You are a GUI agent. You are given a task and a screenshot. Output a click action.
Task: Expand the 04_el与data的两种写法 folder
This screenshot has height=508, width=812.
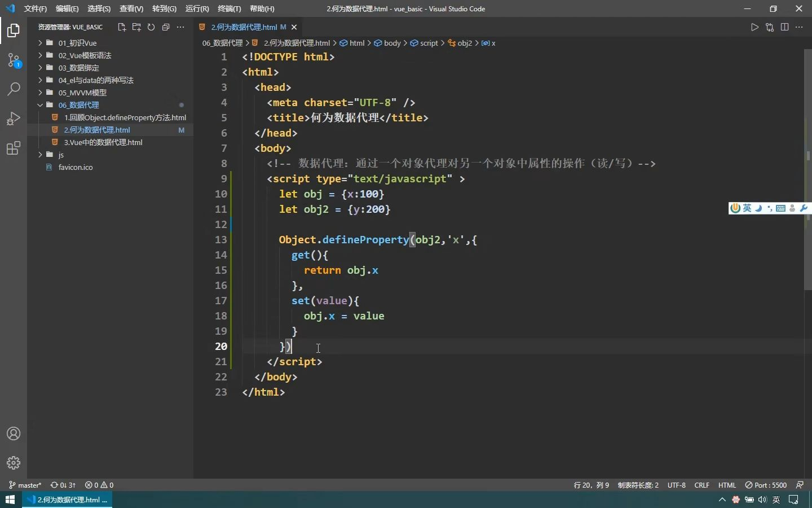coord(110,80)
